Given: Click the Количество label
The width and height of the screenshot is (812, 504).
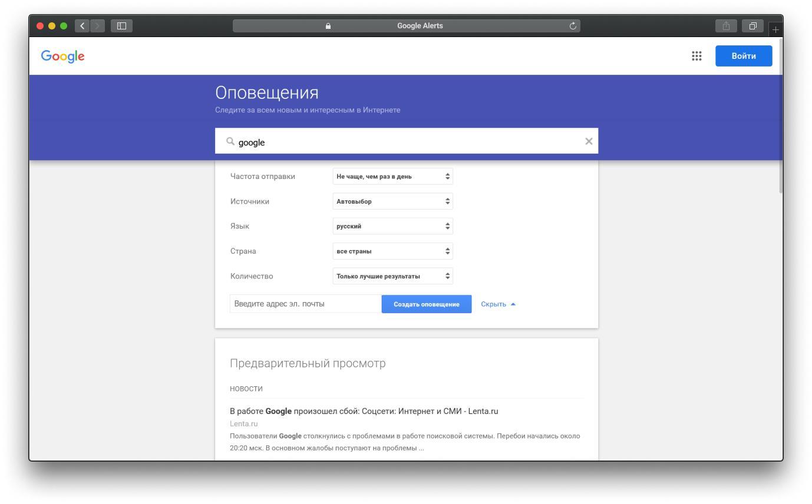Looking at the screenshot, I should [252, 276].
